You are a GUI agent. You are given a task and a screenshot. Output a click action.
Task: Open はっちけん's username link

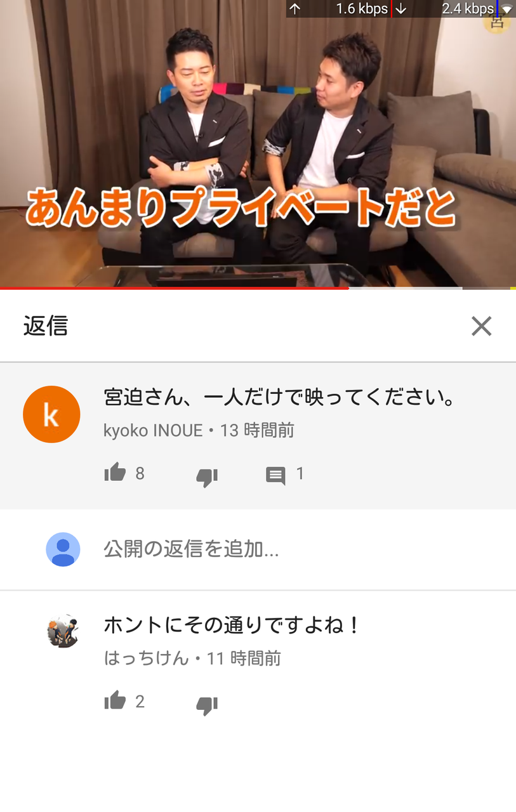point(147,658)
